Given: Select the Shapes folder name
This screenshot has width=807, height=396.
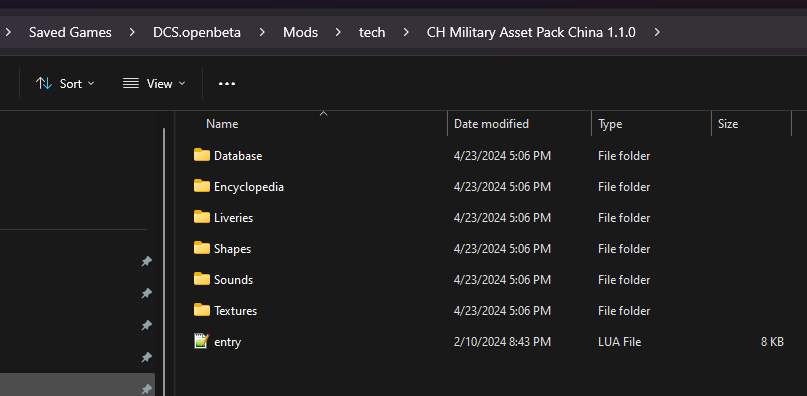Looking at the screenshot, I should coord(232,249).
